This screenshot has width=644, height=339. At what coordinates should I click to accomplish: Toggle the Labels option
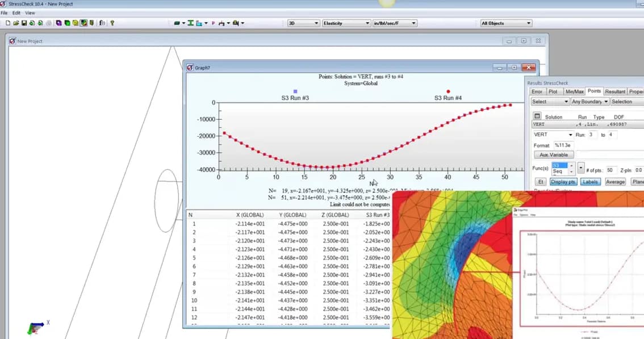(x=590, y=182)
